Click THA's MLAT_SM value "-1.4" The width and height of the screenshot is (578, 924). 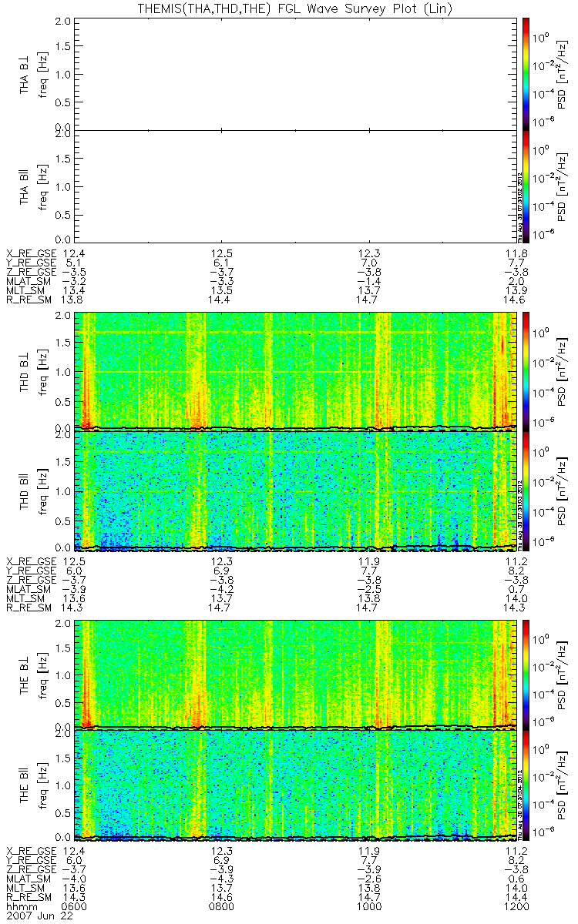(x=371, y=282)
